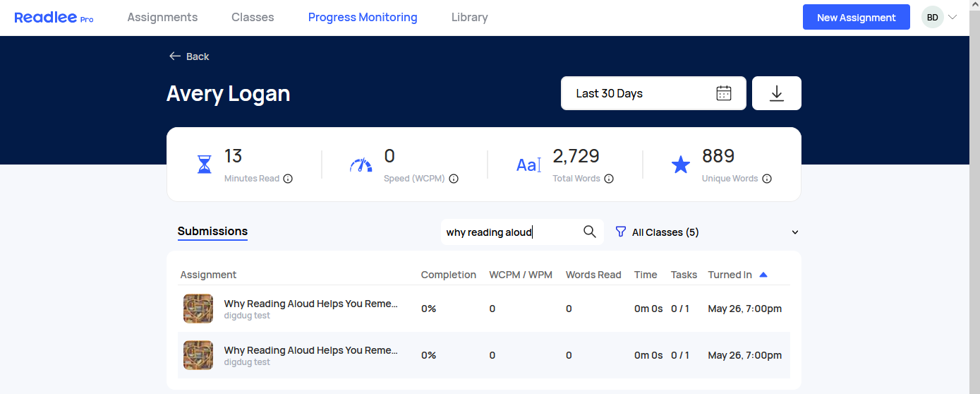980x394 pixels.
Task: Expand the account menu chevron
Action: click(952, 18)
